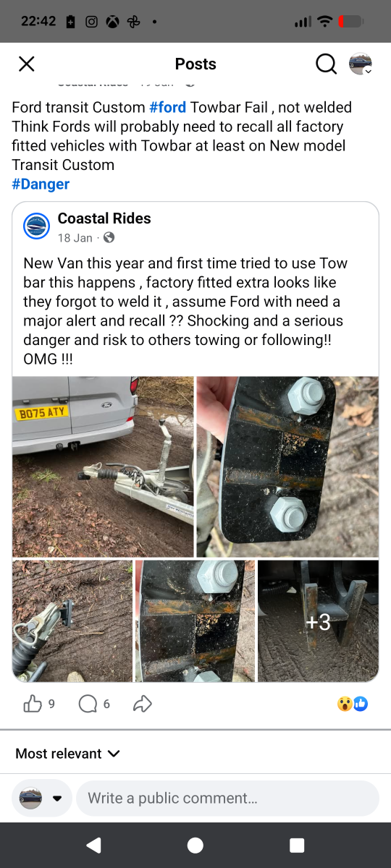Viewport: 391px width, 868px height.
Task: Tap the #ford hashtag
Action: point(168,107)
